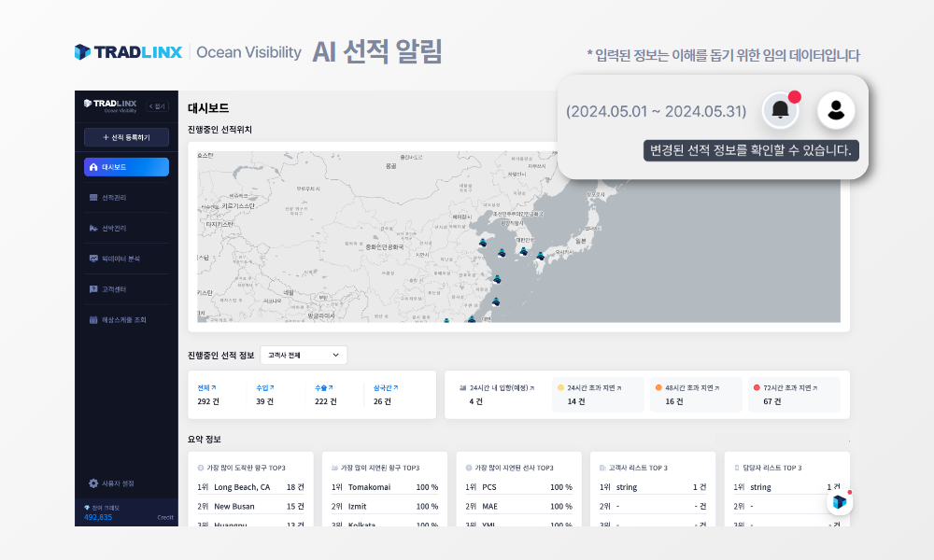Collapse the sidebar with the 접기 button

click(x=157, y=106)
